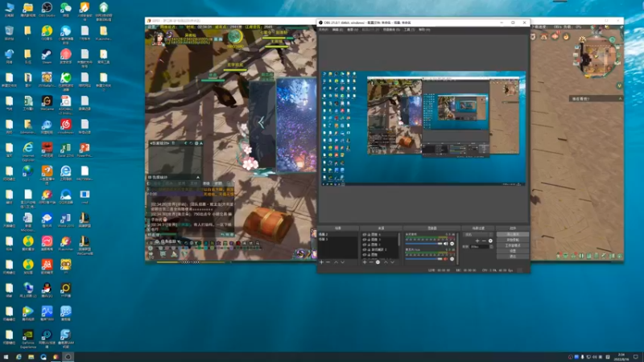Mute the desktop audio speaker icon
Screen dimensions: 644x362
446,244
